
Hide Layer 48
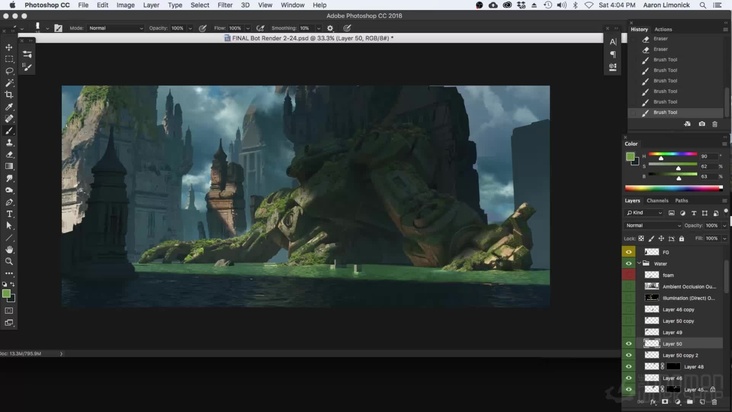point(629,366)
